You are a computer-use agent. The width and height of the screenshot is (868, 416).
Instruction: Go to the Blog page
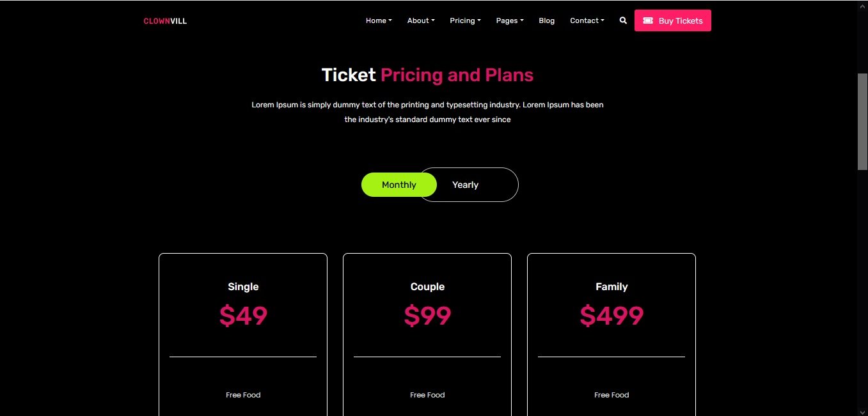click(547, 20)
